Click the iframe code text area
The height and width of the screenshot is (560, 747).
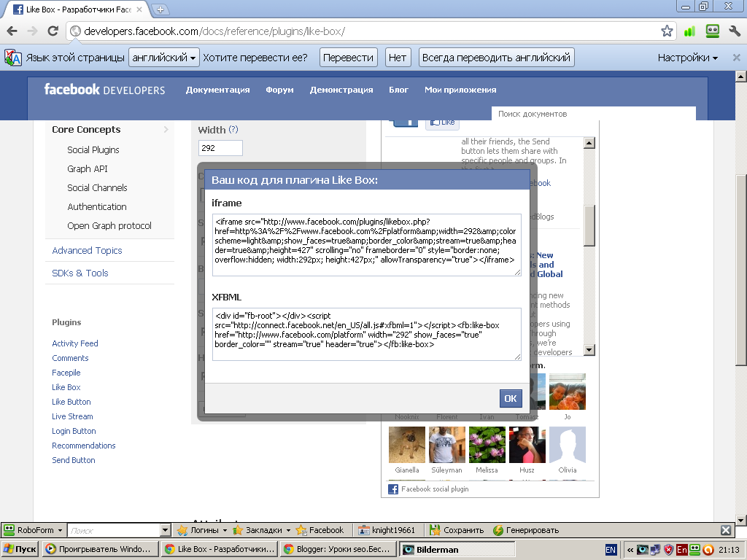coord(366,245)
